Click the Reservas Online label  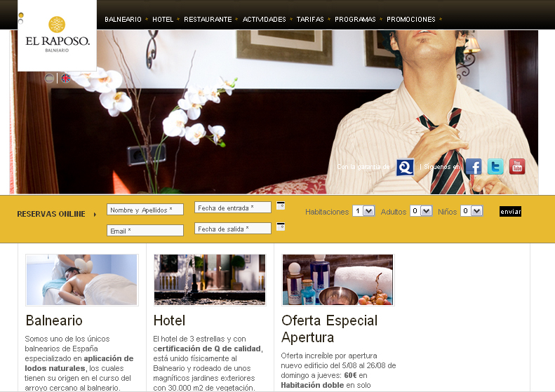click(x=51, y=214)
